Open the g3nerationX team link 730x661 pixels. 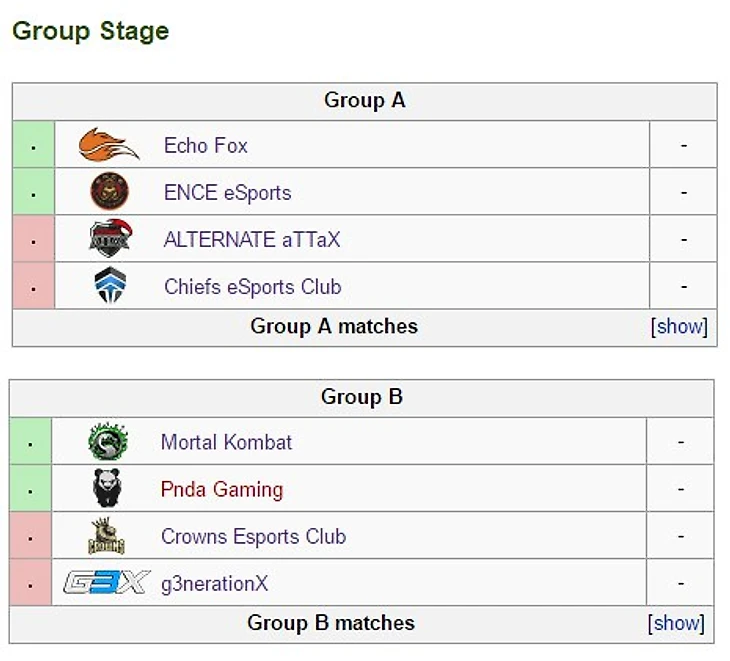click(x=214, y=584)
